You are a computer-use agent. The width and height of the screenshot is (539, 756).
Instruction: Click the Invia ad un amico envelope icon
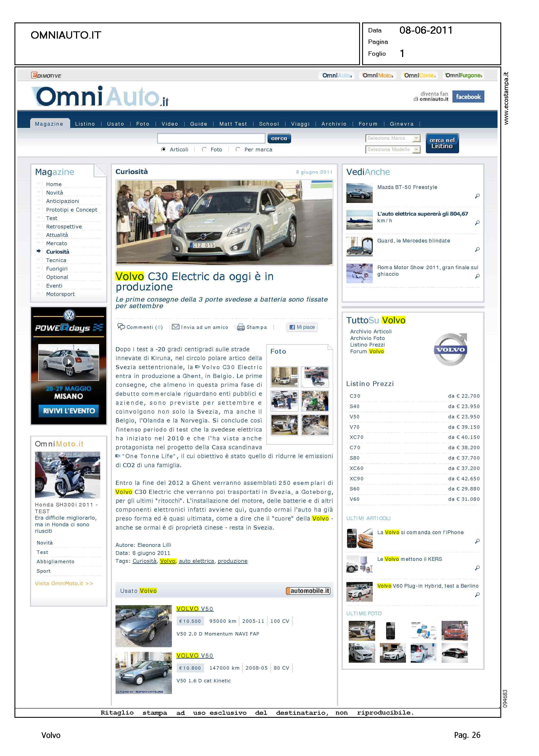pyautogui.click(x=176, y=327)
